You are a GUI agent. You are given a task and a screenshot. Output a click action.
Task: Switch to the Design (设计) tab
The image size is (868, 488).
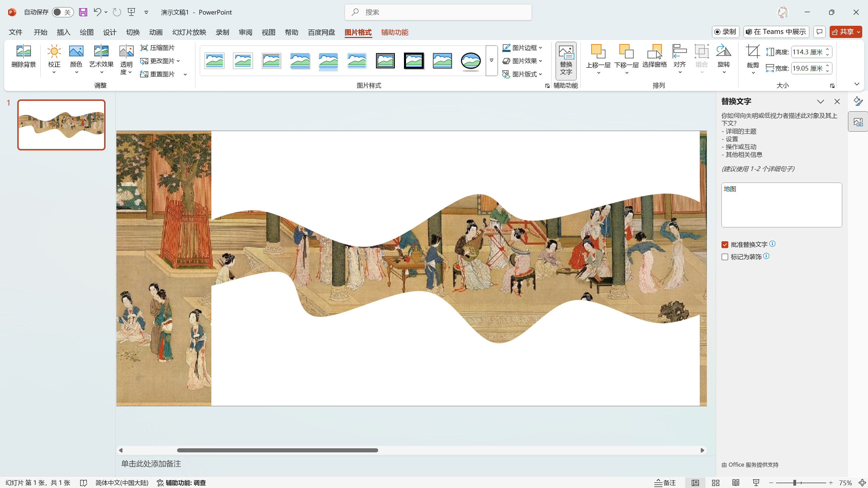tap(110, 32)
